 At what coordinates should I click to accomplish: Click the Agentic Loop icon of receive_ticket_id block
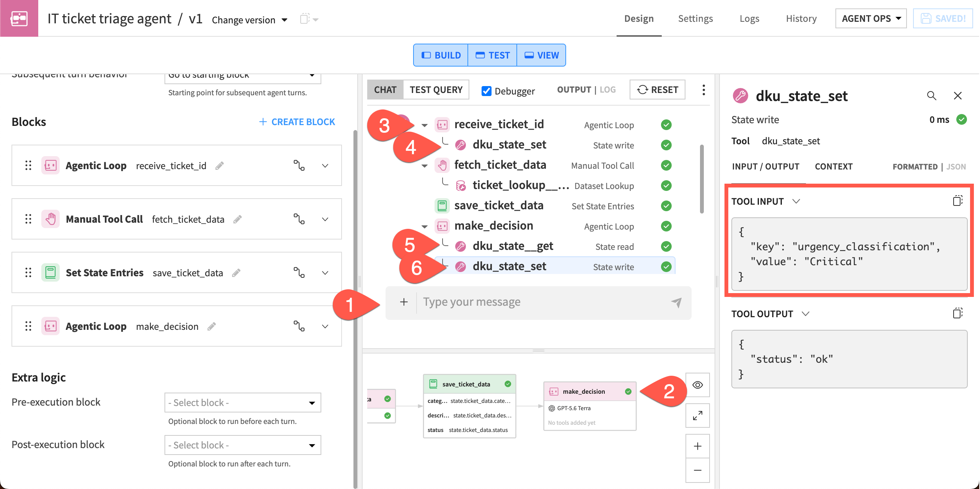[x=50, y=166]
